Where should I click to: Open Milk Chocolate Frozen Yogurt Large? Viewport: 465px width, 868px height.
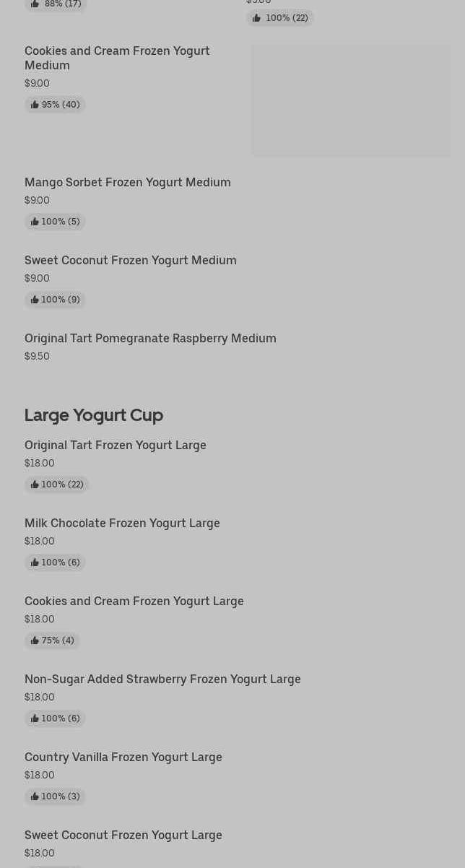(122, 524)
